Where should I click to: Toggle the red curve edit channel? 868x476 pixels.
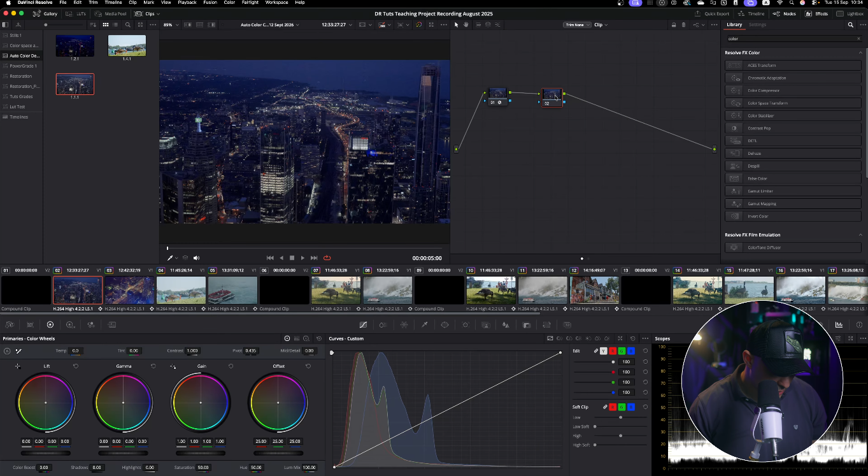(x=613, y=351)
